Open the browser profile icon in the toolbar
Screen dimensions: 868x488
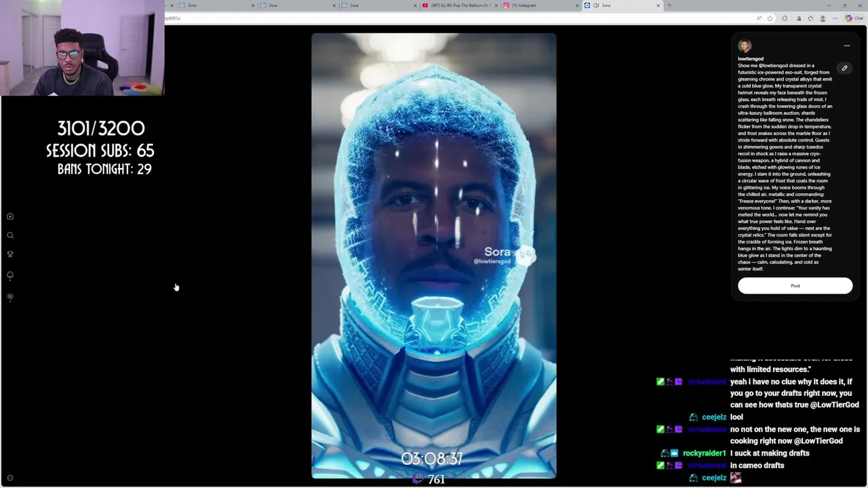click(823, 18)
